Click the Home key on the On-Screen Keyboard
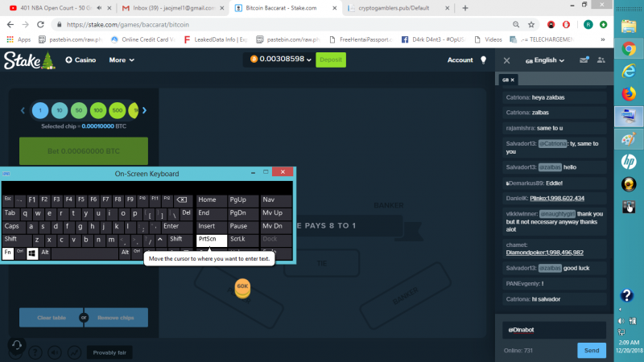This screenshot has width=644, height=362. [212, 200]
